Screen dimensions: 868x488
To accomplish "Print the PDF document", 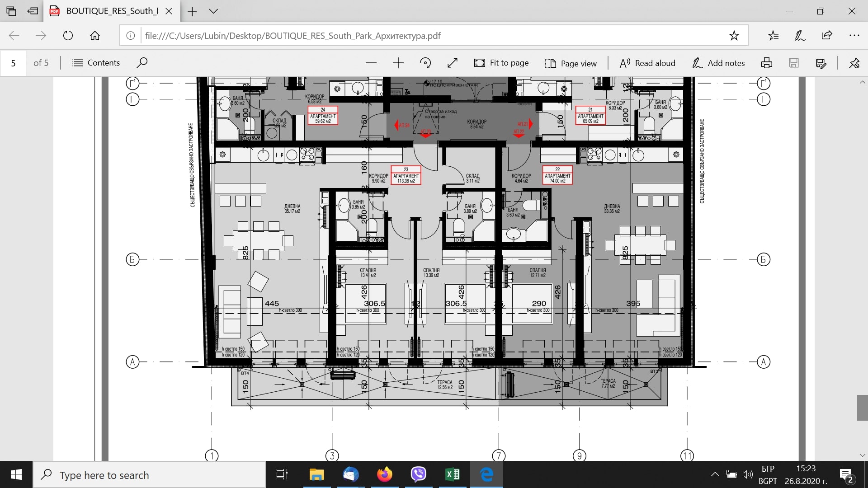I will coord(767,63).
